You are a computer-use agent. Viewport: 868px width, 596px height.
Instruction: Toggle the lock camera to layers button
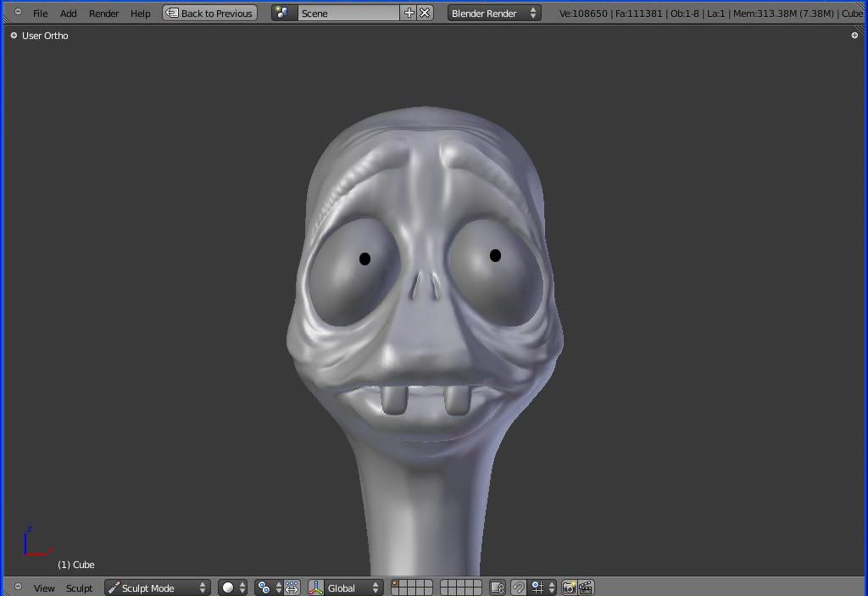tap(498, 588)
